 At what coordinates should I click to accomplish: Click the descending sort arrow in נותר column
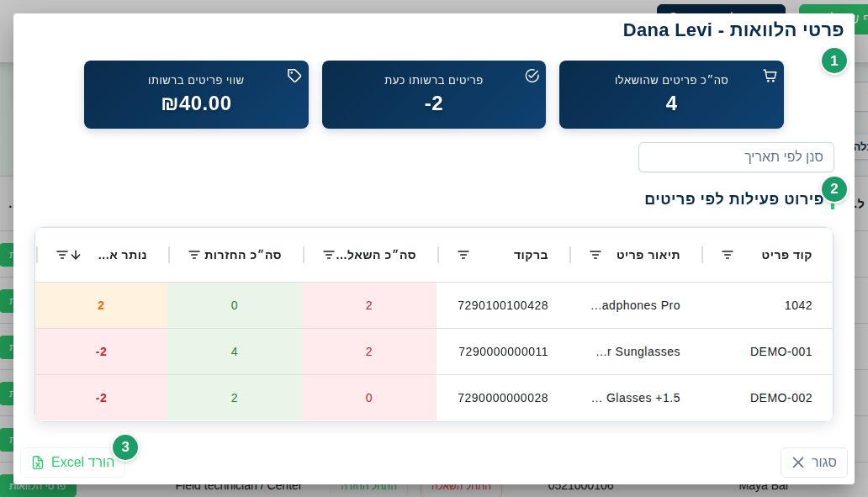point(76,255)
